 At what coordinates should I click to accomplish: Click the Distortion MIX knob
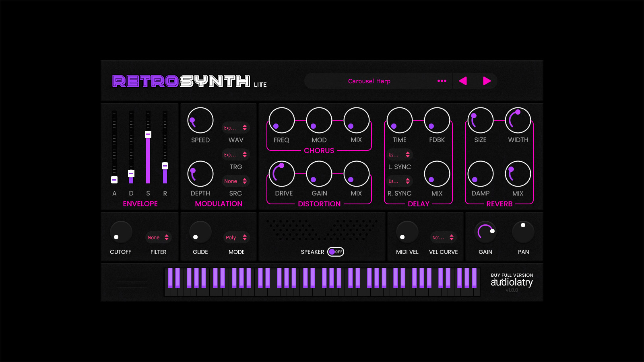(x=357, y=174)
